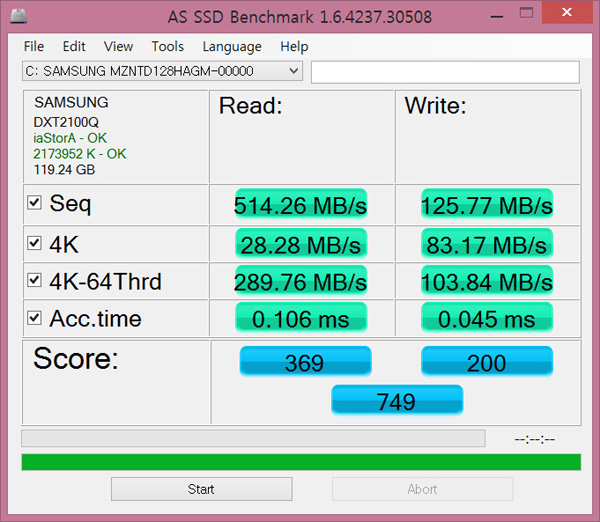
Task: Open the Language menu
Action: 232,47
